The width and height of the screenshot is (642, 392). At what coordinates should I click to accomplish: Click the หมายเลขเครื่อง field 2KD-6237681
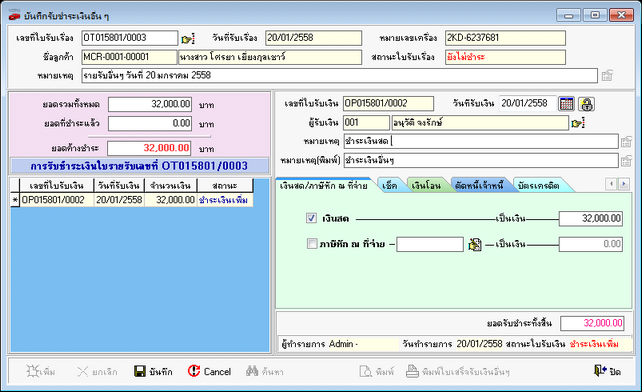(505, 38)
